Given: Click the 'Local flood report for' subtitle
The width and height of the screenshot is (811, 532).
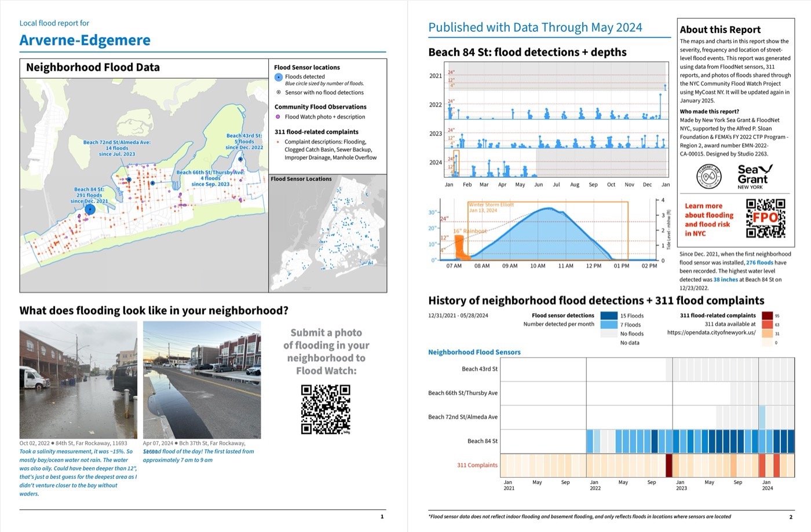Looking at the screenshot, I should tap(54, 23).
